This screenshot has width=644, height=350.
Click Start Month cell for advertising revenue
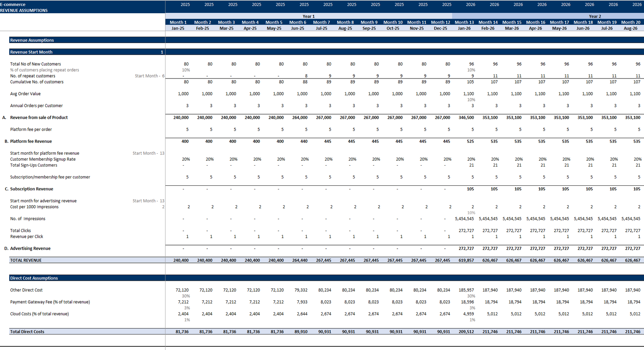(x=148, y=201)
